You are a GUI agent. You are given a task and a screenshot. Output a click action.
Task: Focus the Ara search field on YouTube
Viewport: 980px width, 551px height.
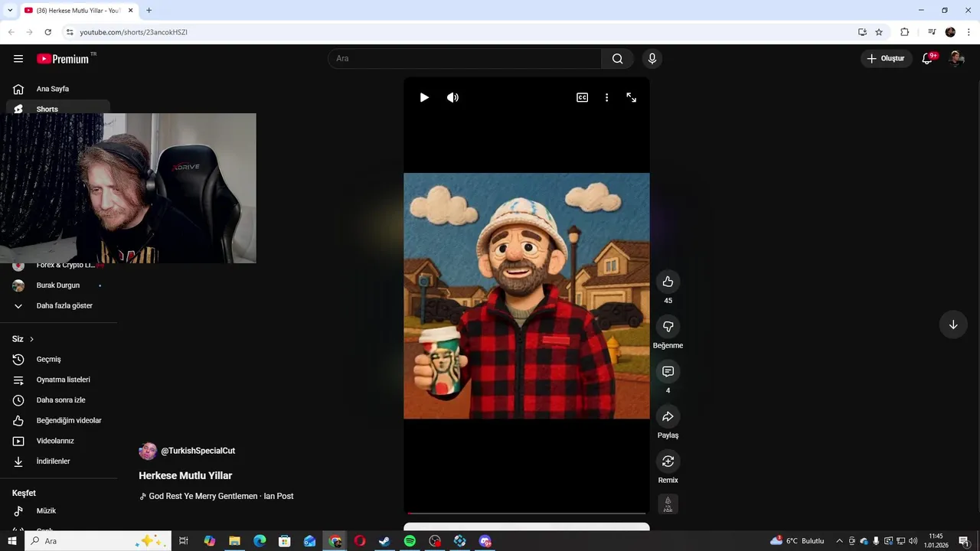(465, 59)
